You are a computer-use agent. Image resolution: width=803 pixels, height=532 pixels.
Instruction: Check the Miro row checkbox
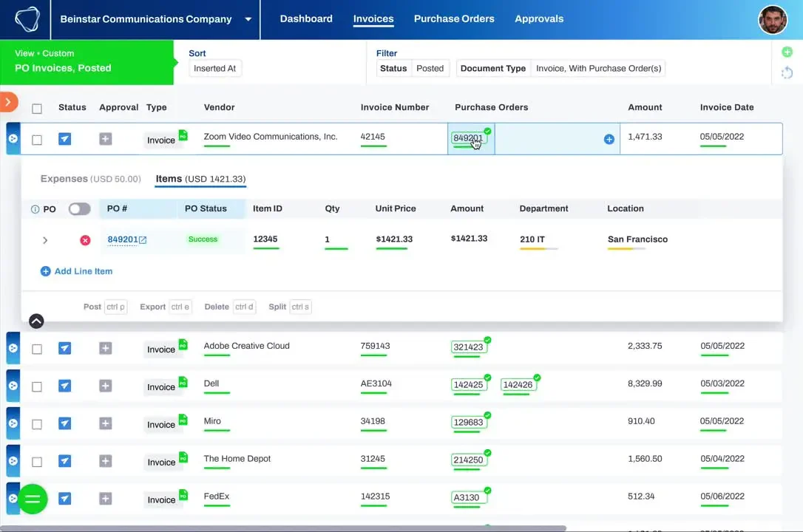[37, 425]
